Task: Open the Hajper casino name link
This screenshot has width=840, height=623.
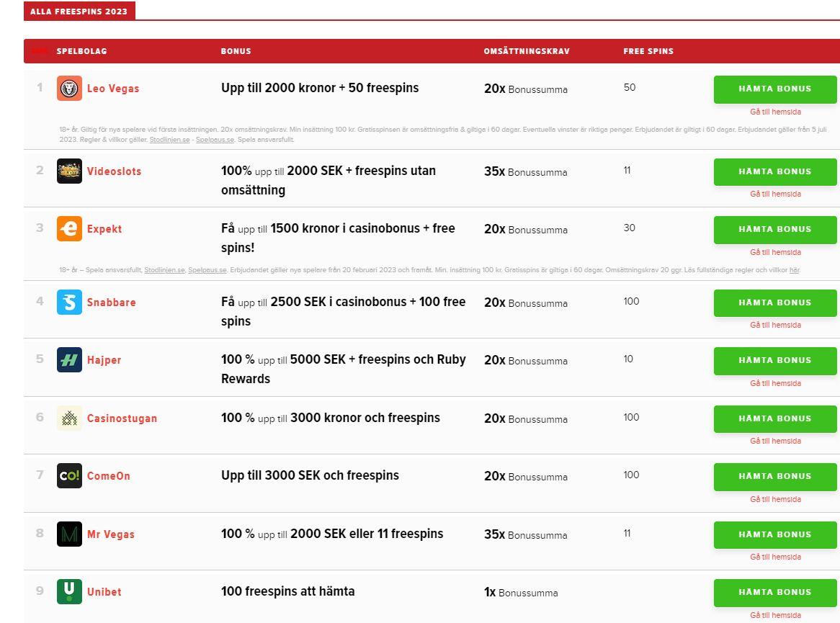Action: pyautogui.click(x=104, y=360)
